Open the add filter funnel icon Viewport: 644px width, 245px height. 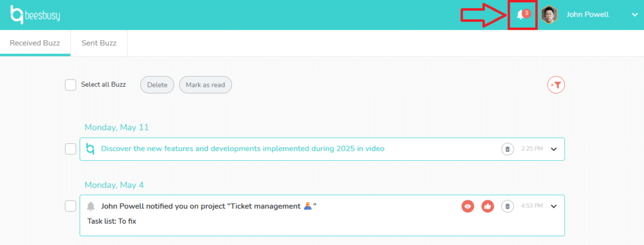pos(556,85)
